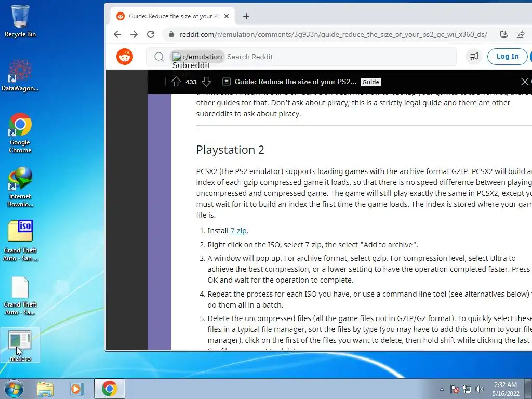Image resolution: width=532 pixels, height=399 pixels.
Task: Select the maxcso desktop icon
Action: click(x=20, y=345)
